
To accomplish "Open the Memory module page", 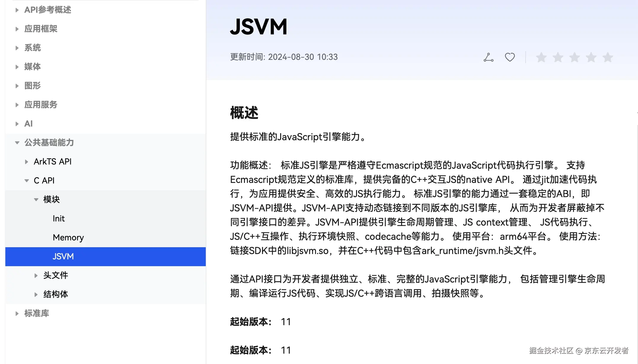I will pos(68,237).
